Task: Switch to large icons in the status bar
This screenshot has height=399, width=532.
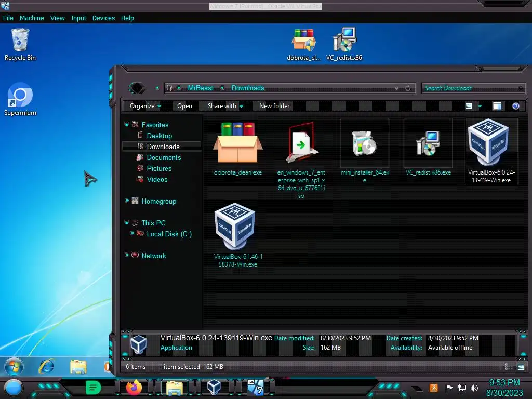Action: (x=521, y=367)
